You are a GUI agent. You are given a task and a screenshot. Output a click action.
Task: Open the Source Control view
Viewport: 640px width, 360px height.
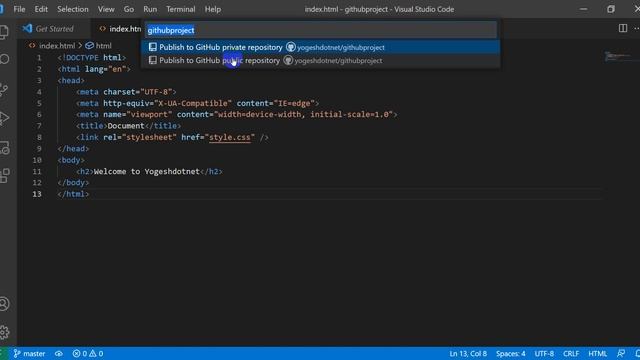click(x=4, y=90)
